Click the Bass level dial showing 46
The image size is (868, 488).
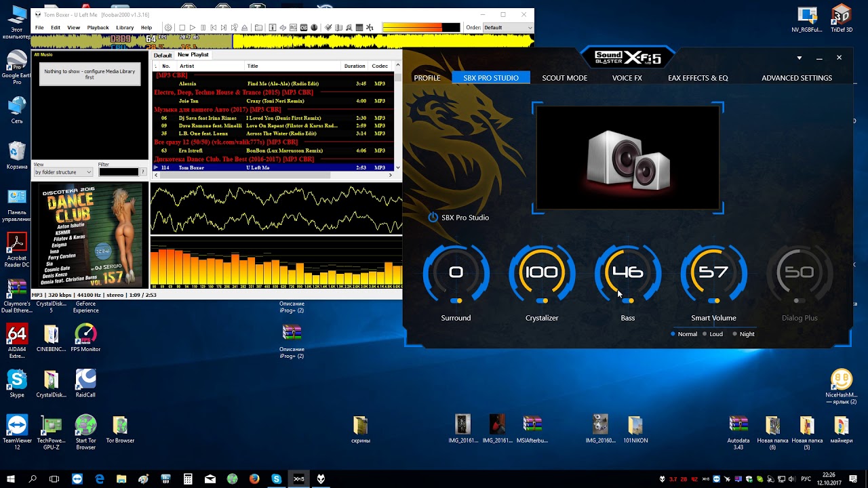(628, 272)
